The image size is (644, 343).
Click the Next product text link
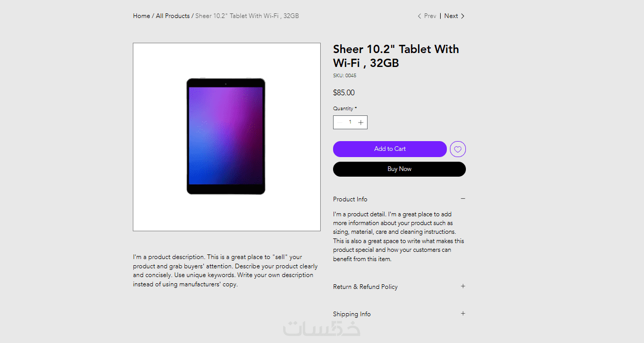451,16
